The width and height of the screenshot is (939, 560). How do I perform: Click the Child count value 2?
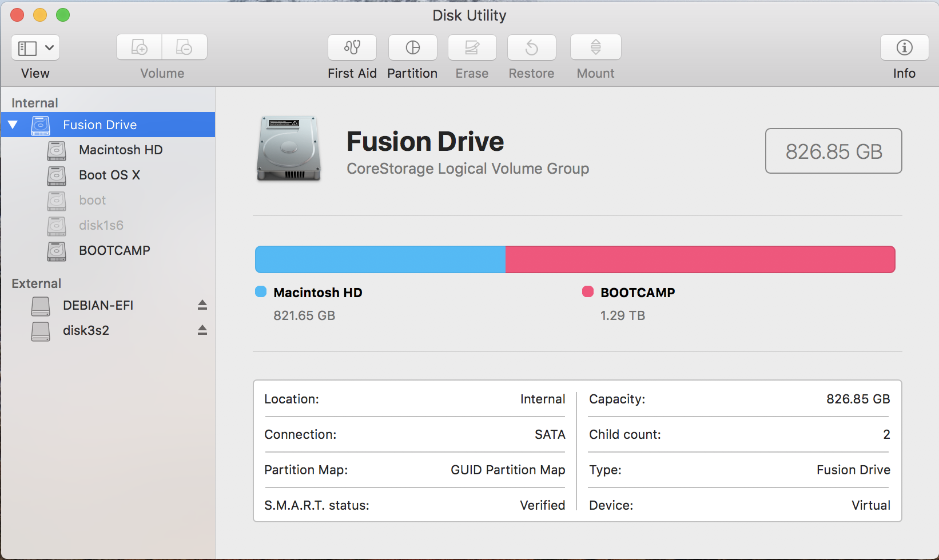point(886,434)
